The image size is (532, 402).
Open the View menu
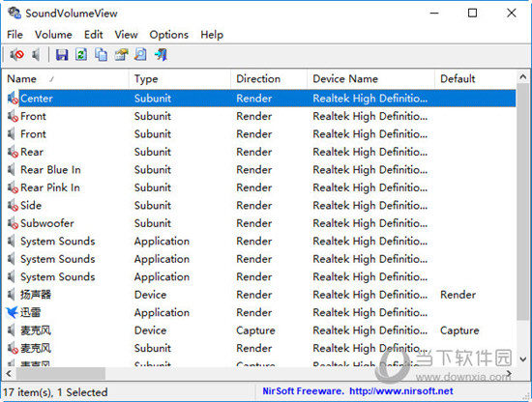coord(126,35)
